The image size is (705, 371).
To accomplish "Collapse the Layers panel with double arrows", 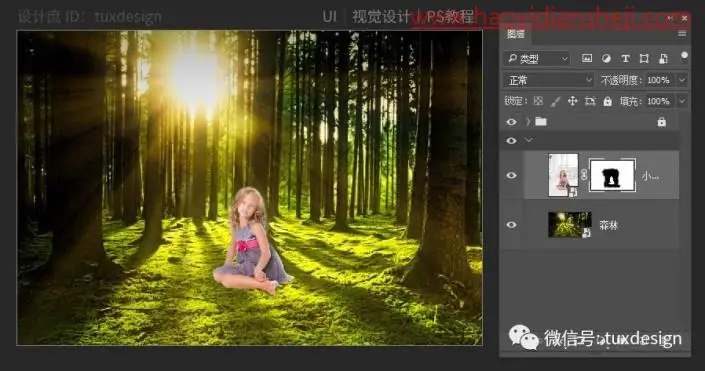I will tap(669, 18).
